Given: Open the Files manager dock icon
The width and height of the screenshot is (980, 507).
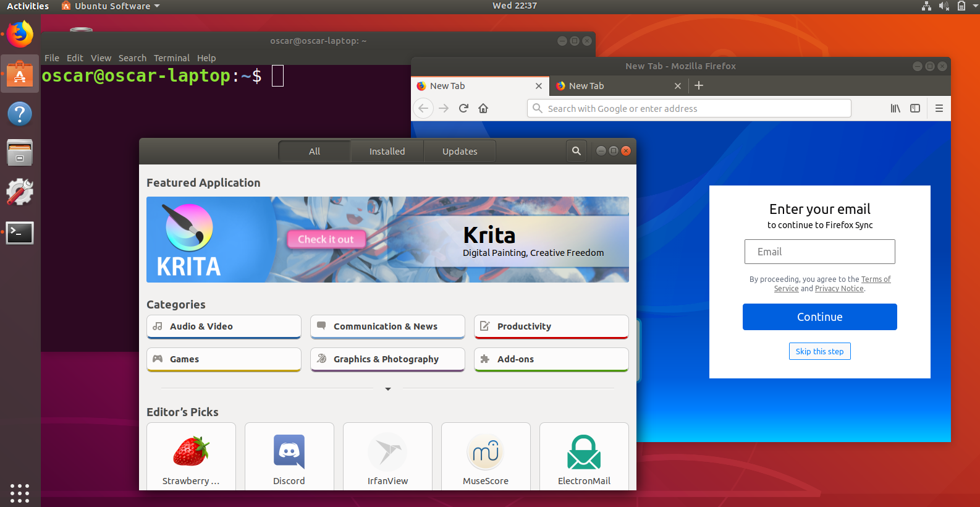Looking at the screenshot, I should 20,153.
